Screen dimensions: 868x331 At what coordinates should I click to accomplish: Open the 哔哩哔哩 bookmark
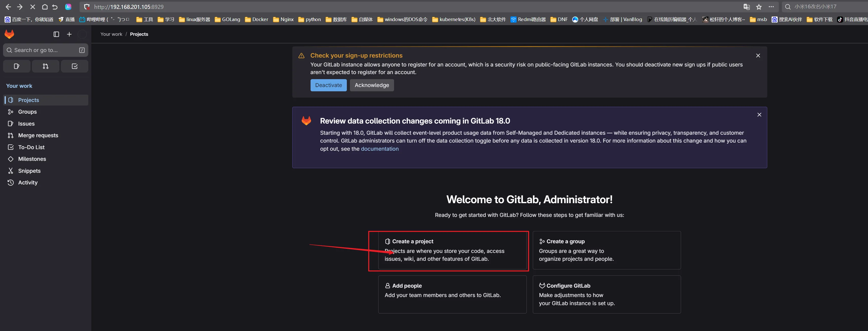[x=105, y=20]
